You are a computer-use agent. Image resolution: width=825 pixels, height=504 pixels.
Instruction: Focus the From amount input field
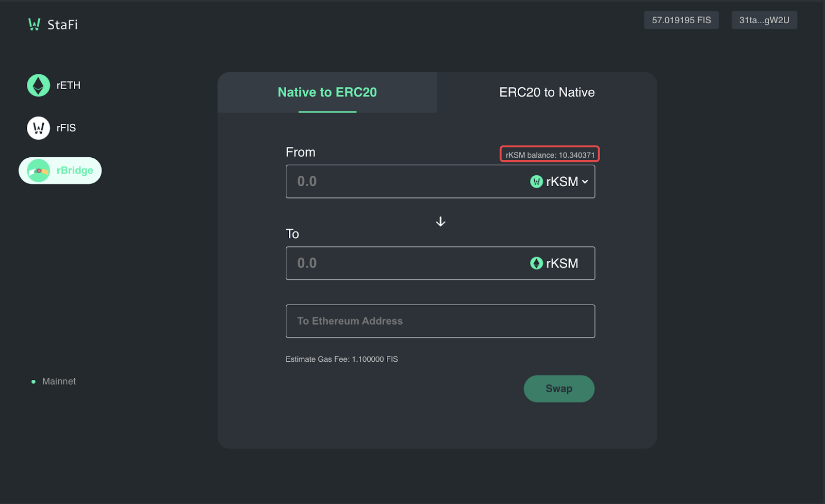click(402, 181)
